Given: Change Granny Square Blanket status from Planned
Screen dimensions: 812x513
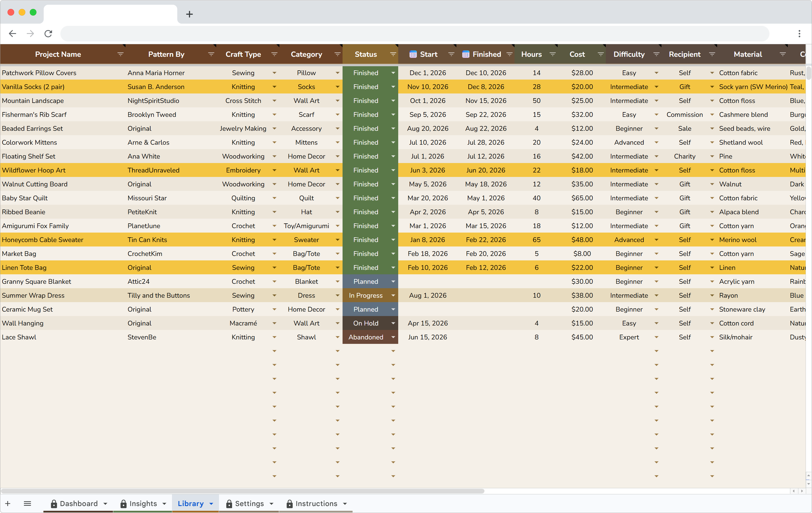Looking at the screenshot, I should tap(393, 282).
